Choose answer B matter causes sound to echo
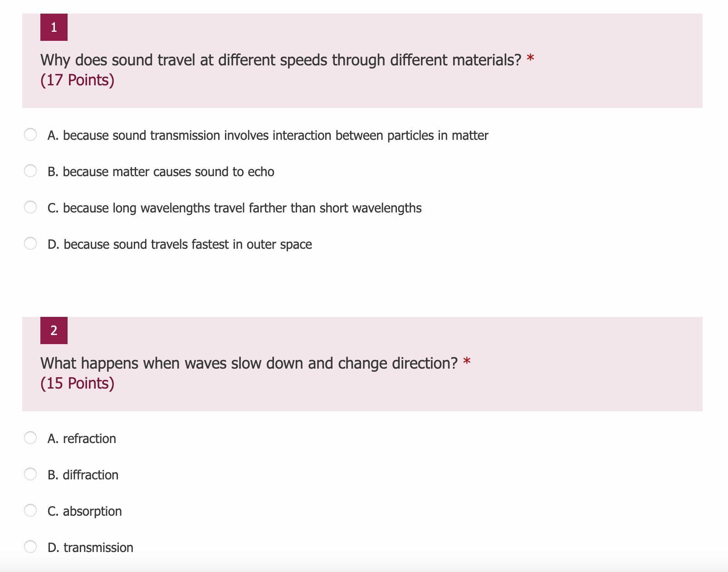Viewport: 728px width, 572px height. tap(30, 171)
